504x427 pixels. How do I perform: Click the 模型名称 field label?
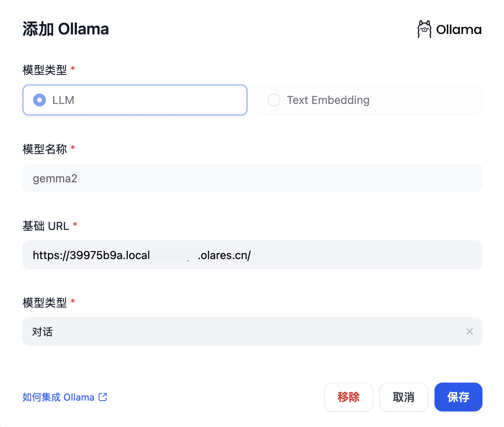[x=44, y=148]
